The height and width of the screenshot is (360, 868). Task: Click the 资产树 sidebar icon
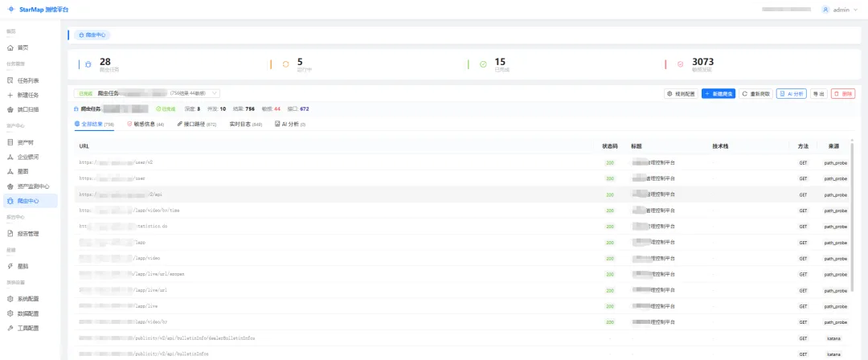pos(10,142)
